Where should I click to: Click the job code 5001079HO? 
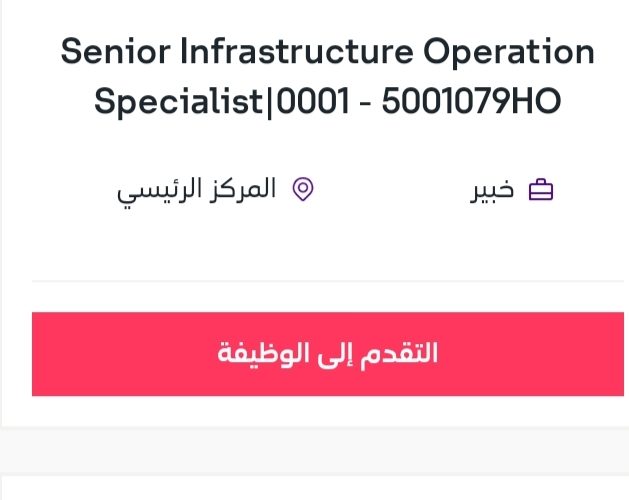point(471,101)
